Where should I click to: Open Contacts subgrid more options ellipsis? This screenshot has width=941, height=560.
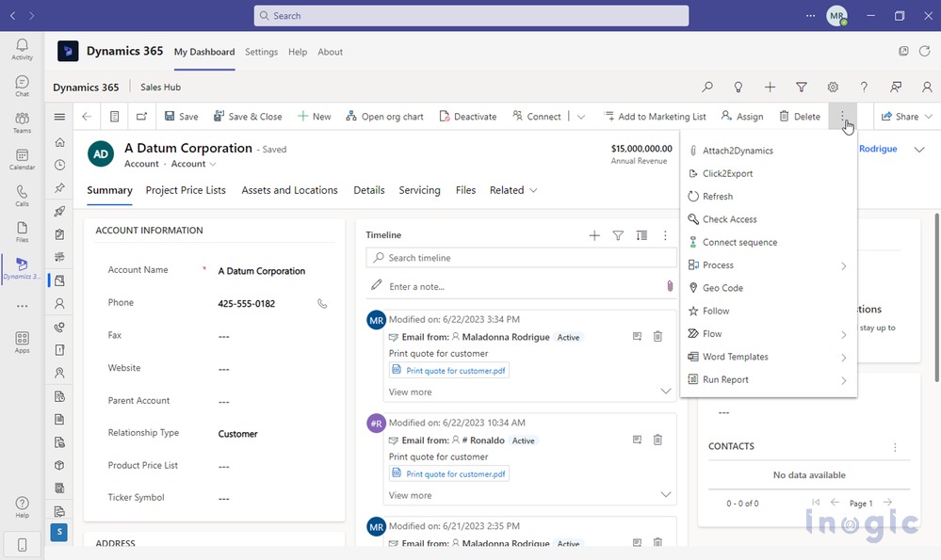[895, 447]
